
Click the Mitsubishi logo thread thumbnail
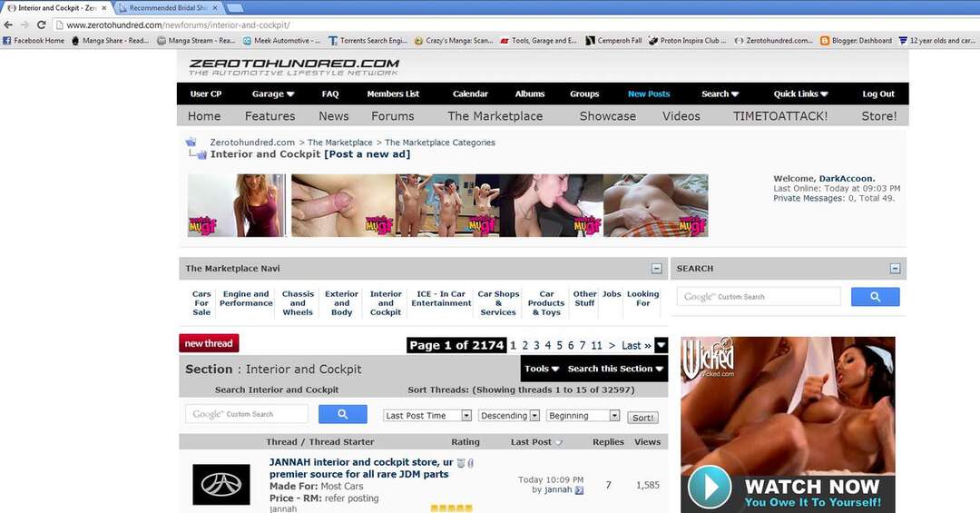tap(220, 485)
